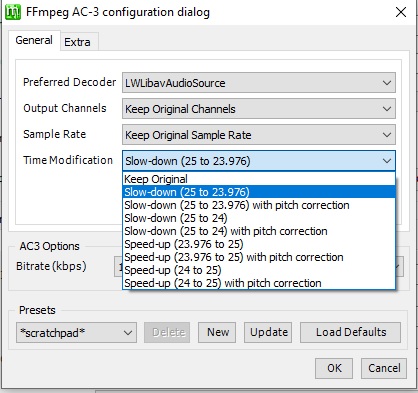Choose Keep Original from the list
The height and width of the screenshot is (393, 418).
click(x=259, y=179)
